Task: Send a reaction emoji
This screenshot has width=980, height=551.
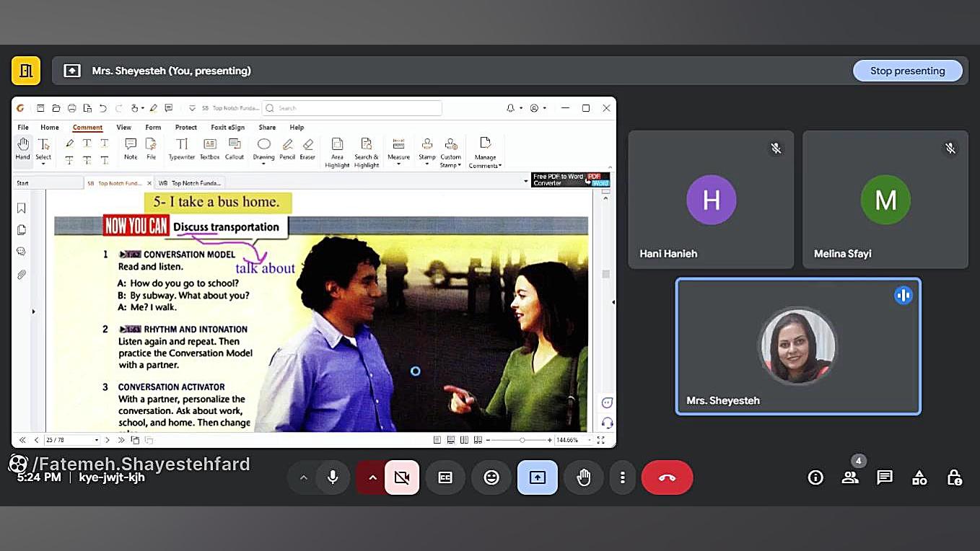Action: 491,477
